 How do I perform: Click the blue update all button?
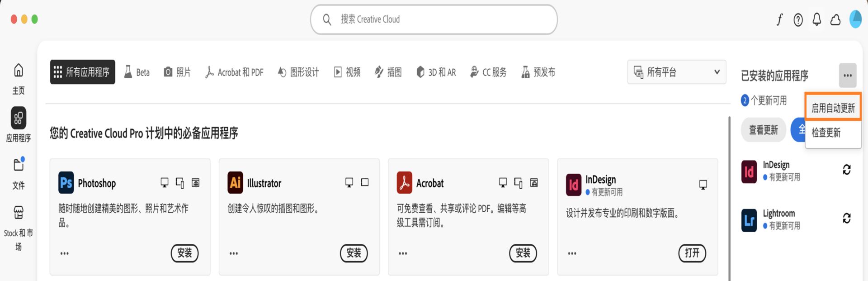point(798,130)
